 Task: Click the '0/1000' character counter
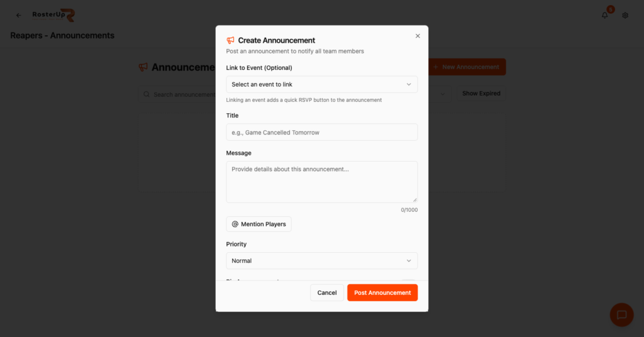point(409,210)
